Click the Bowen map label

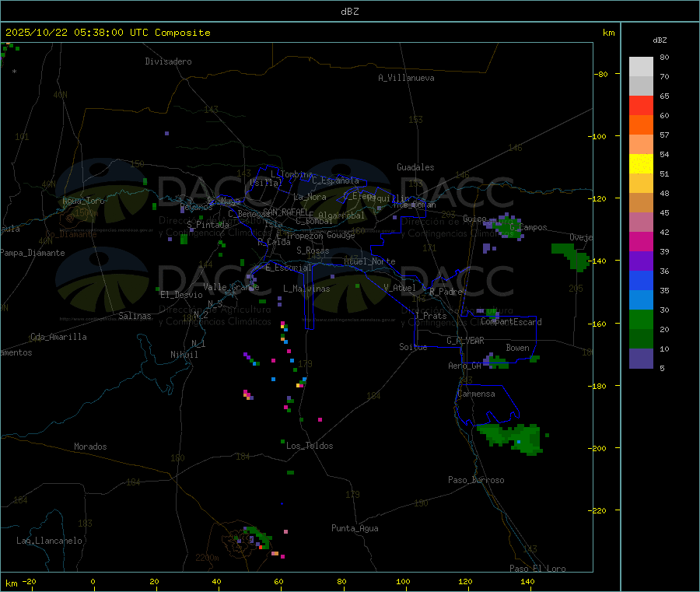click(518, 348)
